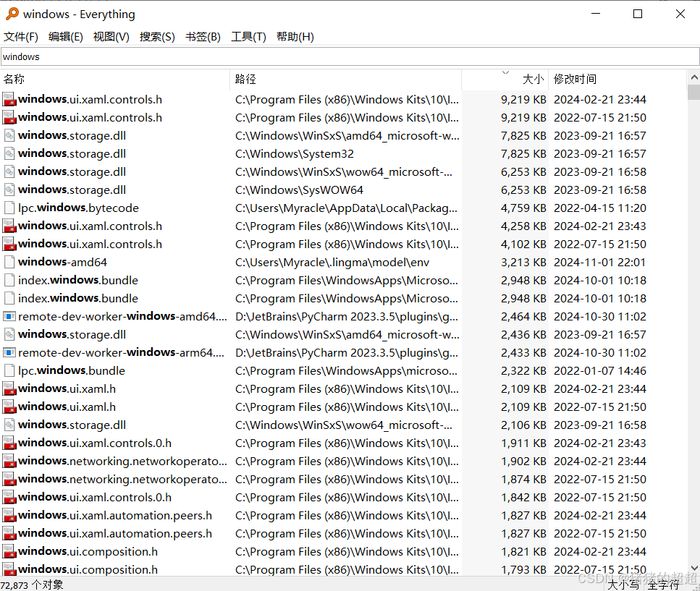Sort results by the 名称 column header
700x591 pixels.
click(114, 80)
